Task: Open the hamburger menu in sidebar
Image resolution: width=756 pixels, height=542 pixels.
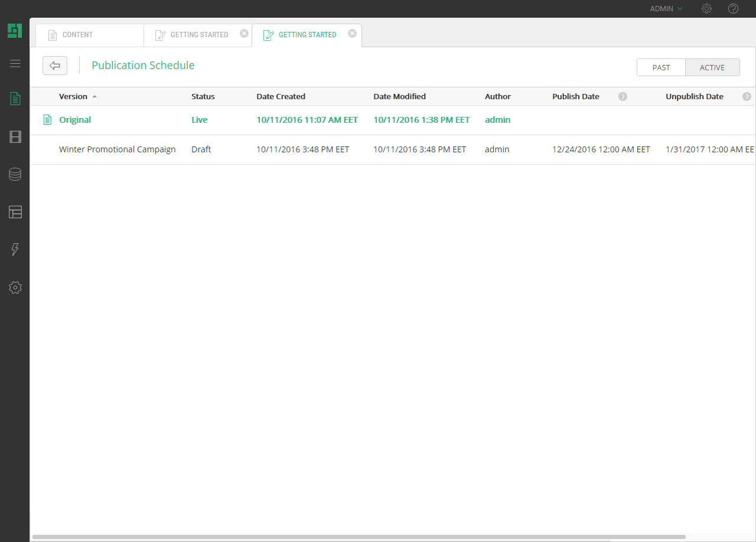Action: click(15, 64)
